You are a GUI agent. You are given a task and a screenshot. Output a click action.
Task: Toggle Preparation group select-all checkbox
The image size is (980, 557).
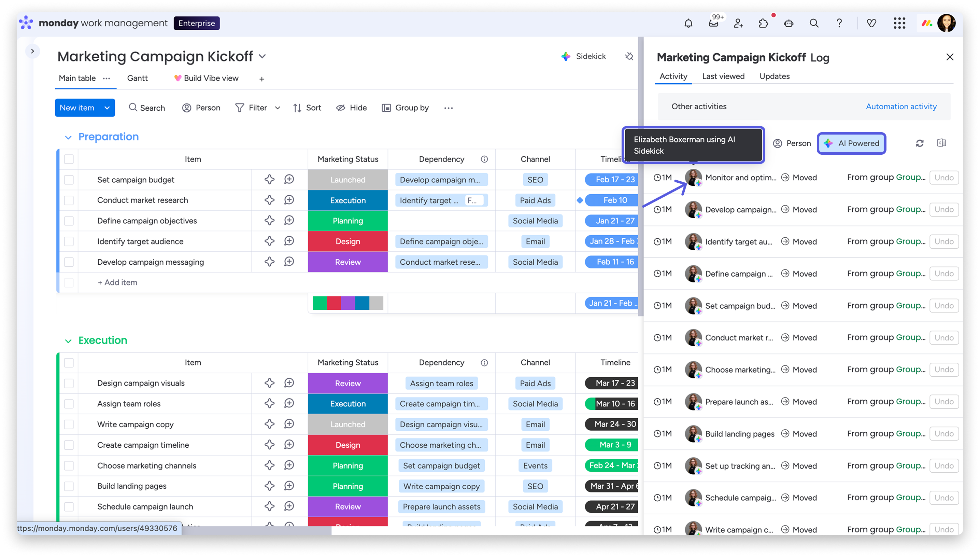(69, 159)
